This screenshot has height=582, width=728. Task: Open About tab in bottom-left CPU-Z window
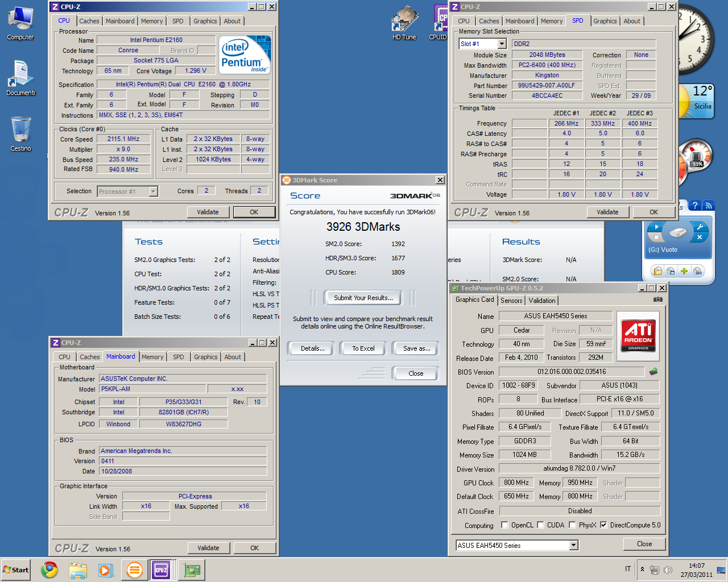pos(233,357)
